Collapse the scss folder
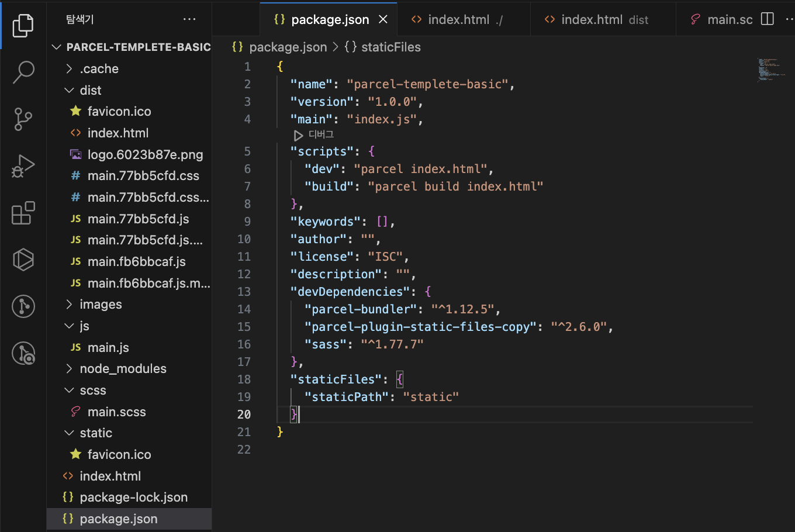 coord(130,390)
